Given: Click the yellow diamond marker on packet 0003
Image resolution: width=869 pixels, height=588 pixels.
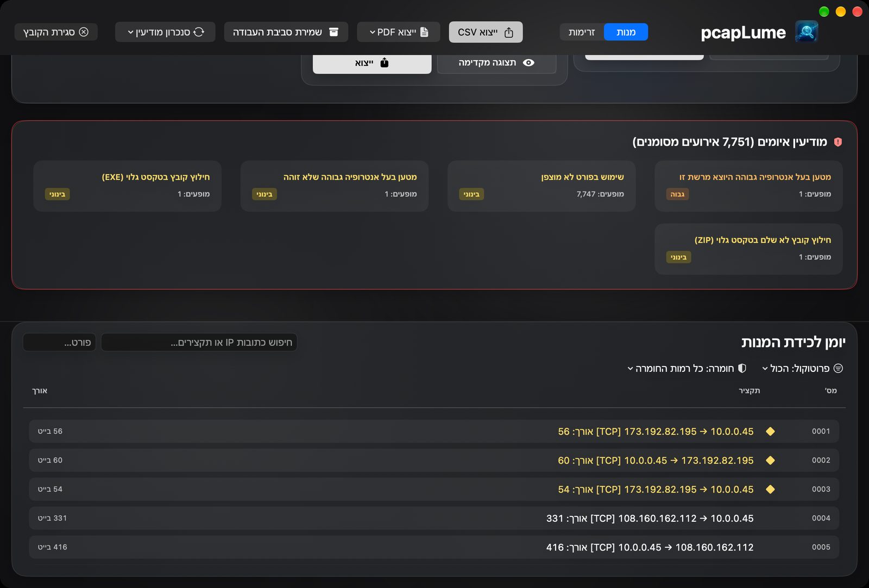Looking at the screenshot, I should 770,489.
